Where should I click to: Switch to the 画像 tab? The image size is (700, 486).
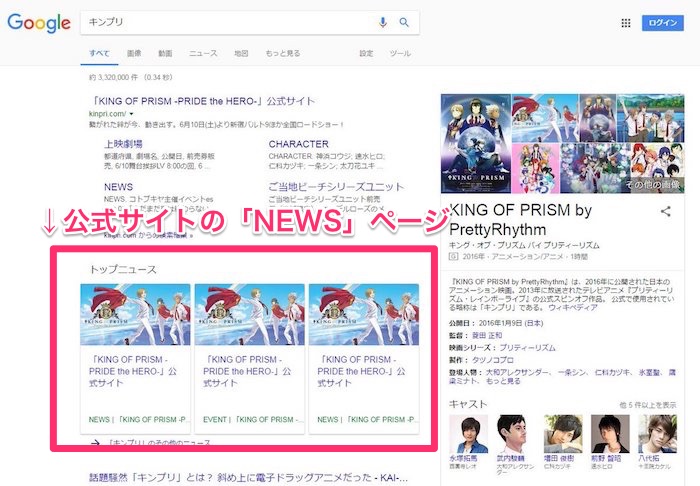click(134, 52)
